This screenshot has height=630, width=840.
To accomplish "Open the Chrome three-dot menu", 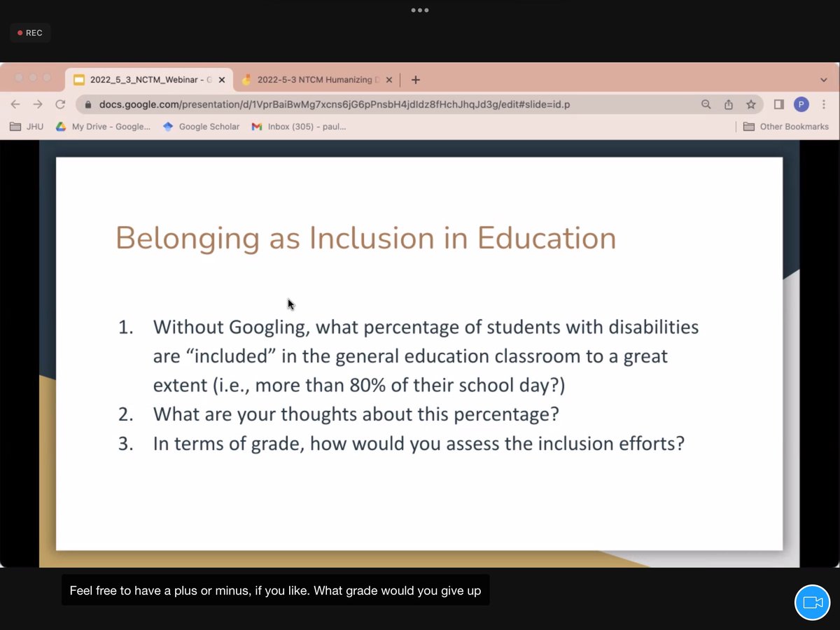I will (824, 104).
